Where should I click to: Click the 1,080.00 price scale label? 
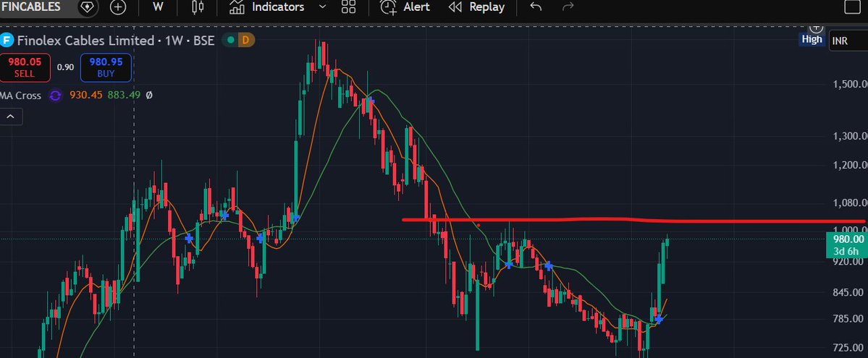point(850,203)
